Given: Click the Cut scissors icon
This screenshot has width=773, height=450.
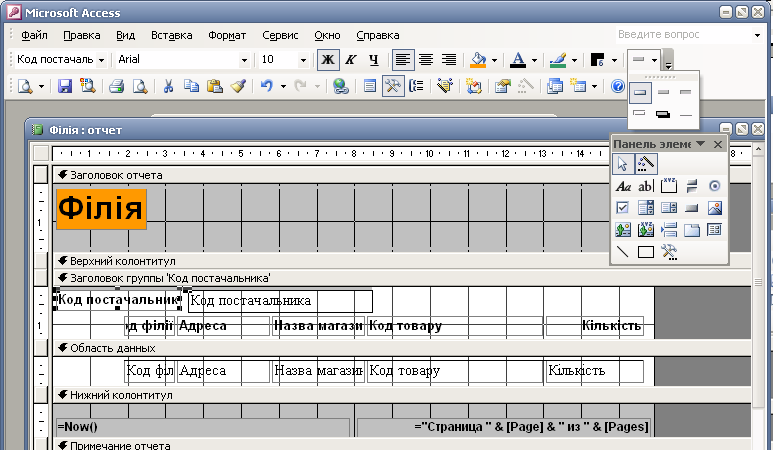Looking at the screenshot, I should [168, 86].
